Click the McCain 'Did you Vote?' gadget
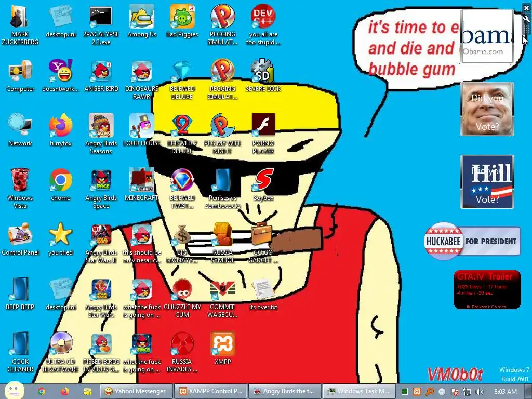Viewport: 532px width, 399px height. pos(487,109)
